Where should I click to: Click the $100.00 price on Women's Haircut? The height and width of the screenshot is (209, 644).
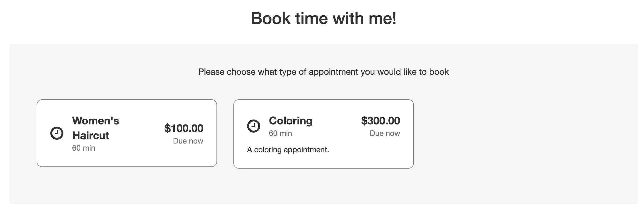(x=183, y=128)
